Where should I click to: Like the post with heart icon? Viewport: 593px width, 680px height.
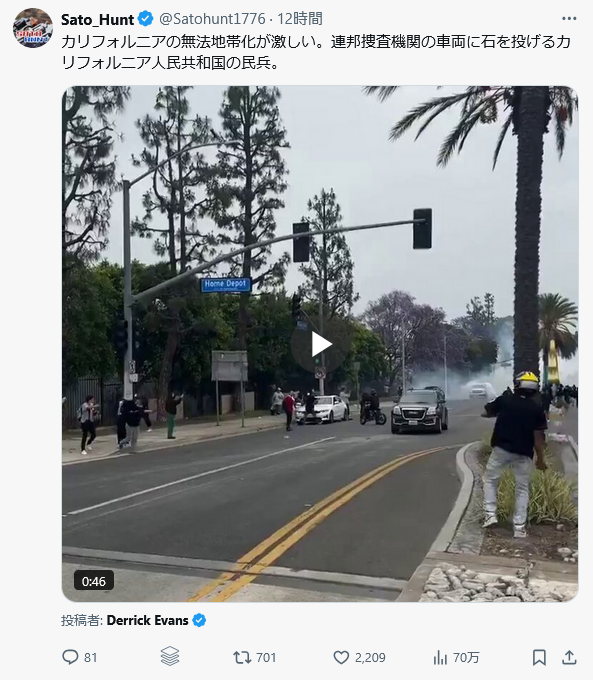coord(341,657)
